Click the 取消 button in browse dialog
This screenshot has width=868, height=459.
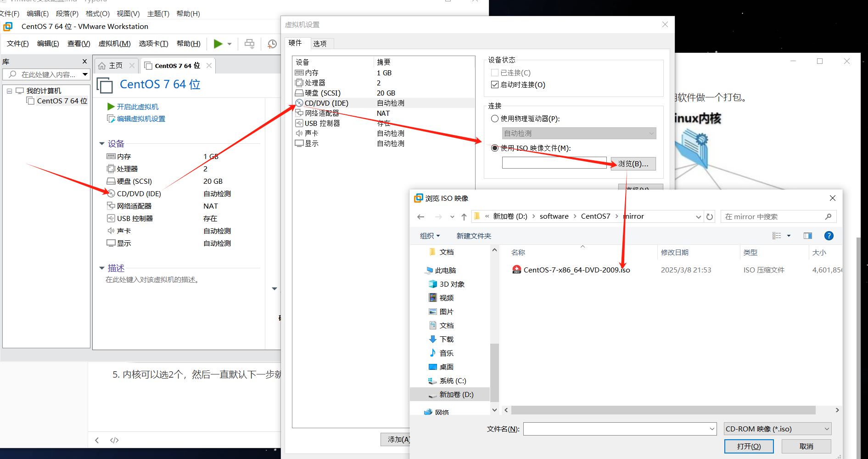pyautogui.click(x=806, y=446)
